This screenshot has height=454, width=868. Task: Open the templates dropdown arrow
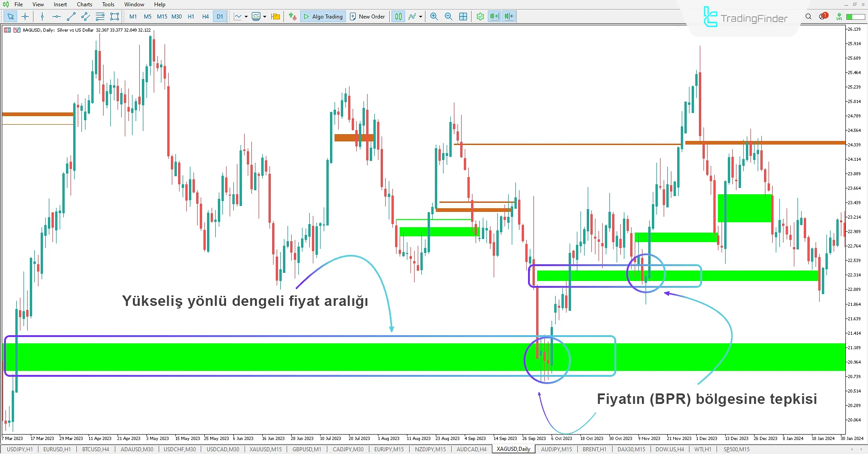tap(265, 17)
